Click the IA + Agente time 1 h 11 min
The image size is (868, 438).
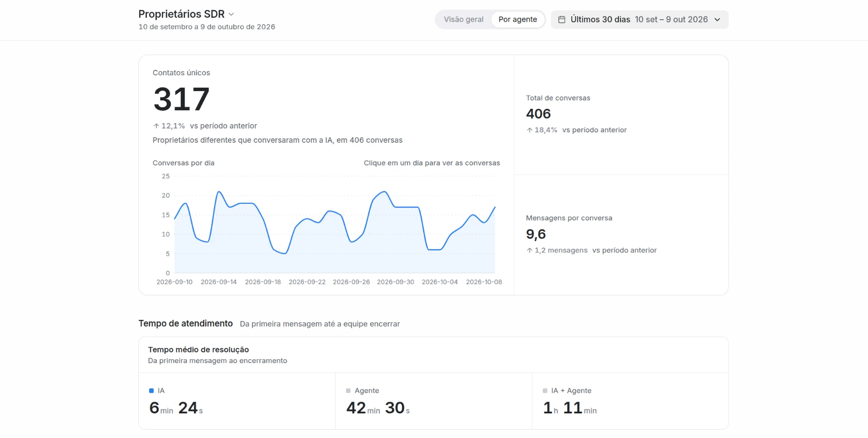tap(570, 408)
